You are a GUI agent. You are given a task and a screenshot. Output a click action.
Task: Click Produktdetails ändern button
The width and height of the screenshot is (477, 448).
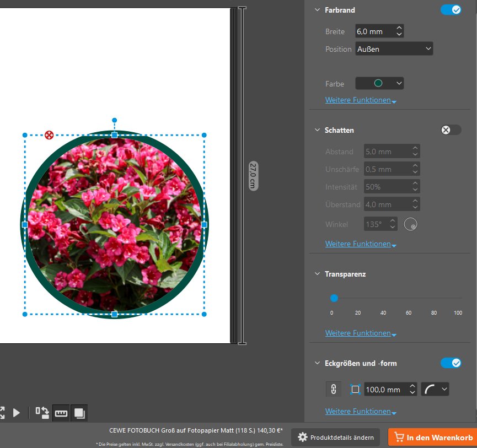pos(335,438)
